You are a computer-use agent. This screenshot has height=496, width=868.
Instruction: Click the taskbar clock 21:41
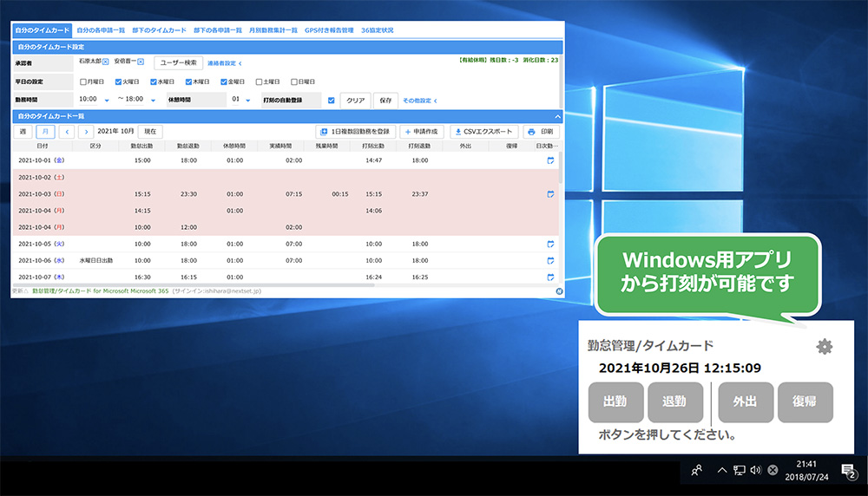806,464
